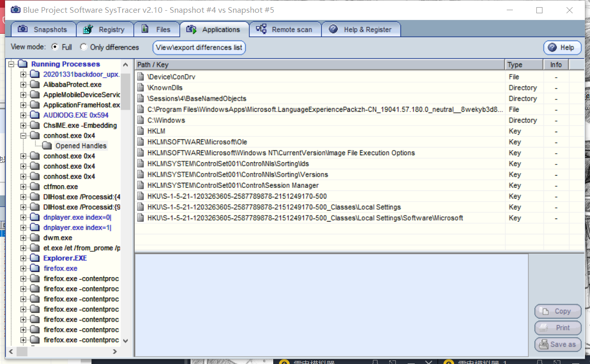Click the tree scroll down arrow
Image resolution: width=590 pixels, height=364 pixels.
(x=125, y=341)
